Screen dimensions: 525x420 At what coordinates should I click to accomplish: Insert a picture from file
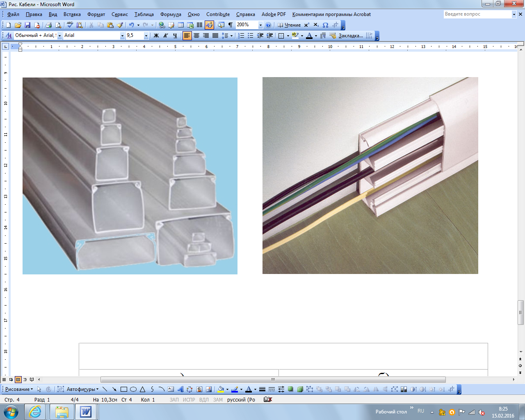click(x=209, y=389)
